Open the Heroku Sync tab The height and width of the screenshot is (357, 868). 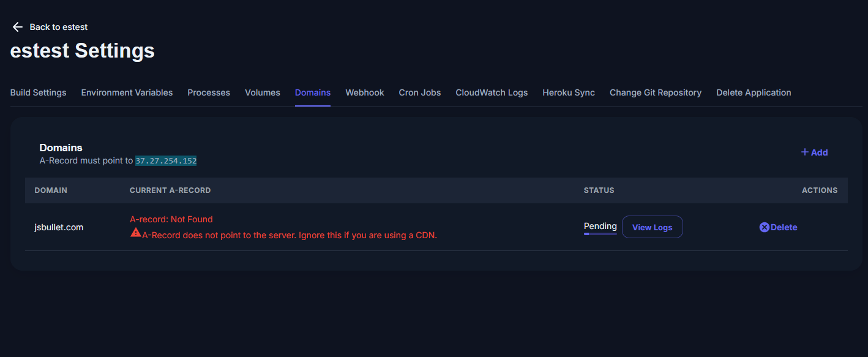[x=568, y=92]
